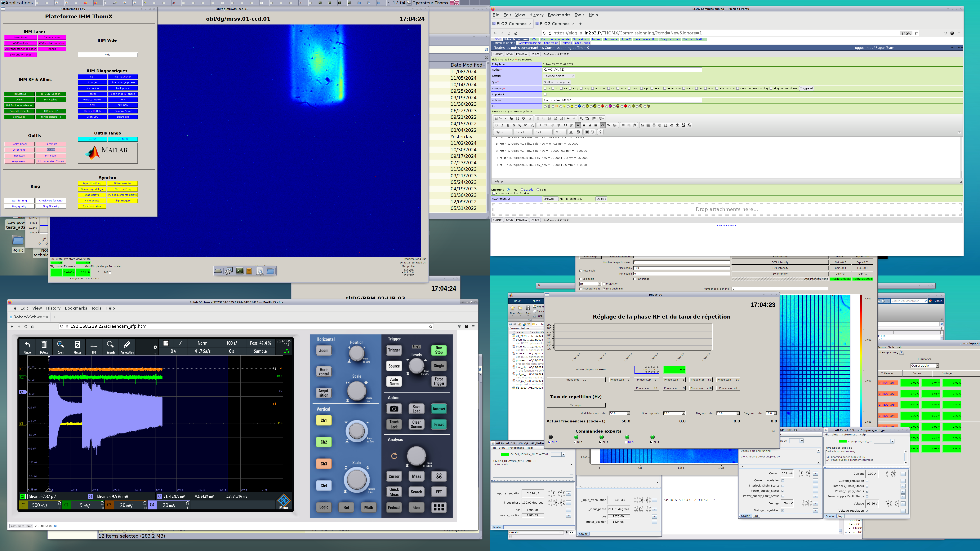Click the Insert Table icon in ELOG editor

click(648, 125)
